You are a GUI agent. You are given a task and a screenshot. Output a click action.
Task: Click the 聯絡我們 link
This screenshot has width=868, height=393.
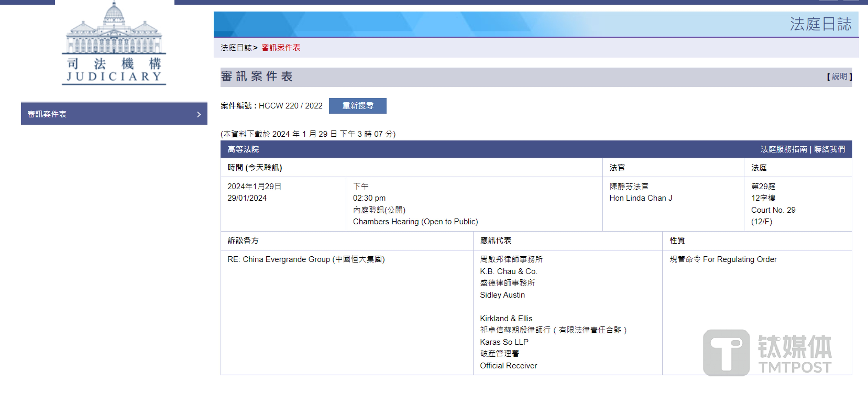tap(829, 149)
